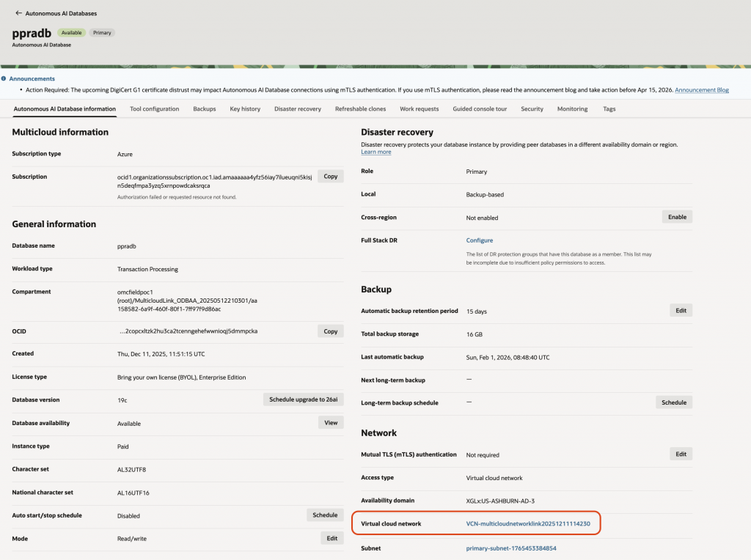Copy the Subscription OCID
This screenshot has height=560, width=751.
pyautogui.click(x=330, y=177)
